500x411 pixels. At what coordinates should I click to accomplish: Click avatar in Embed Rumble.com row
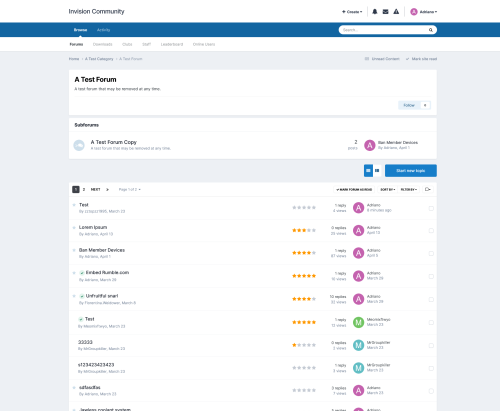358,276
